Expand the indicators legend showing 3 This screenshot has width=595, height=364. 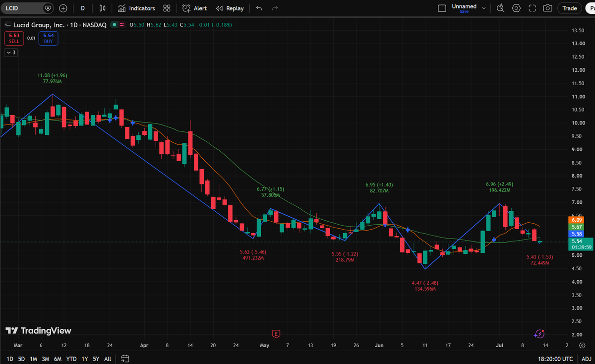pyautogui.click(x=11, y=52)
